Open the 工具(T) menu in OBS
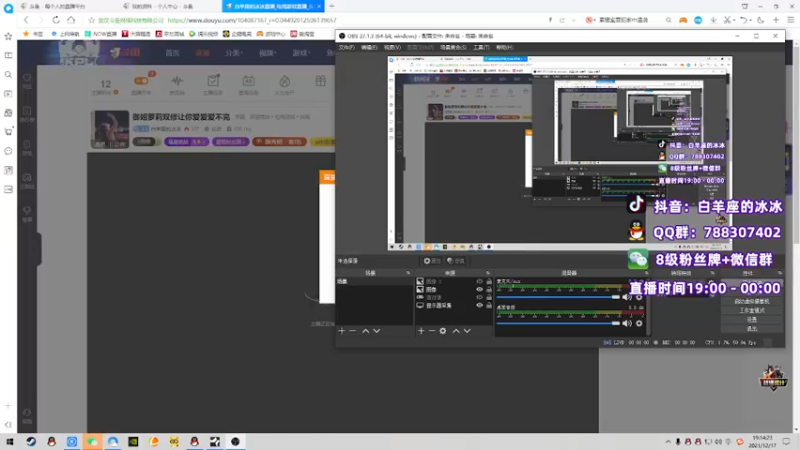Image resolution: width=800 pixels, height=450 pixels. click(481, 47)
